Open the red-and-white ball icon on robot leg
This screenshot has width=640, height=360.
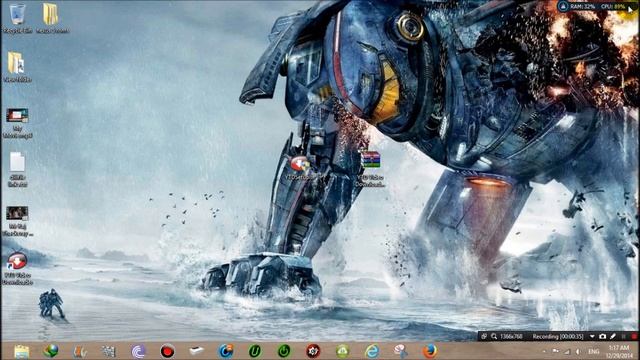300,163
